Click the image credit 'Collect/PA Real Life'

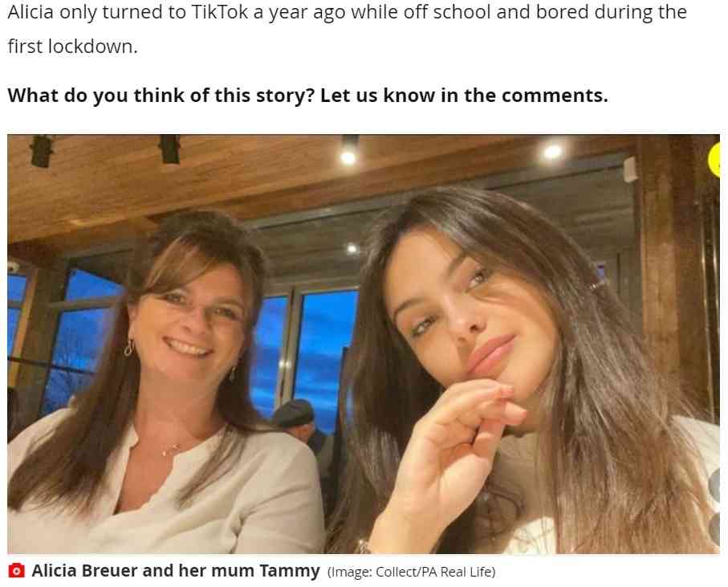pyautogui.click(x=435, y=572)
